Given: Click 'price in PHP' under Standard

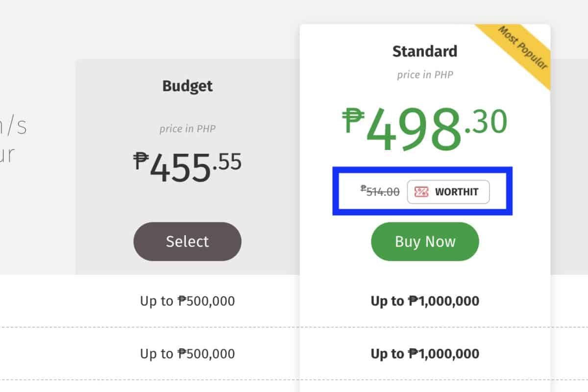Looking at the screenshot, I should (425, 75).
